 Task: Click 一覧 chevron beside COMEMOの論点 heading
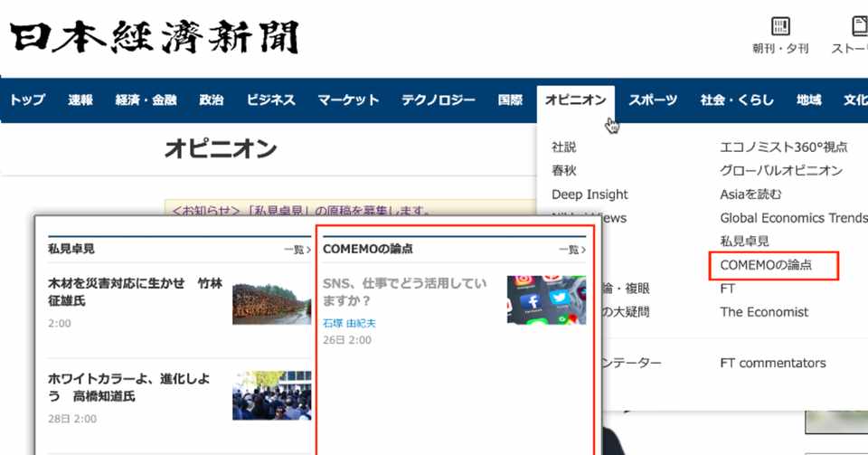[572, 250]
